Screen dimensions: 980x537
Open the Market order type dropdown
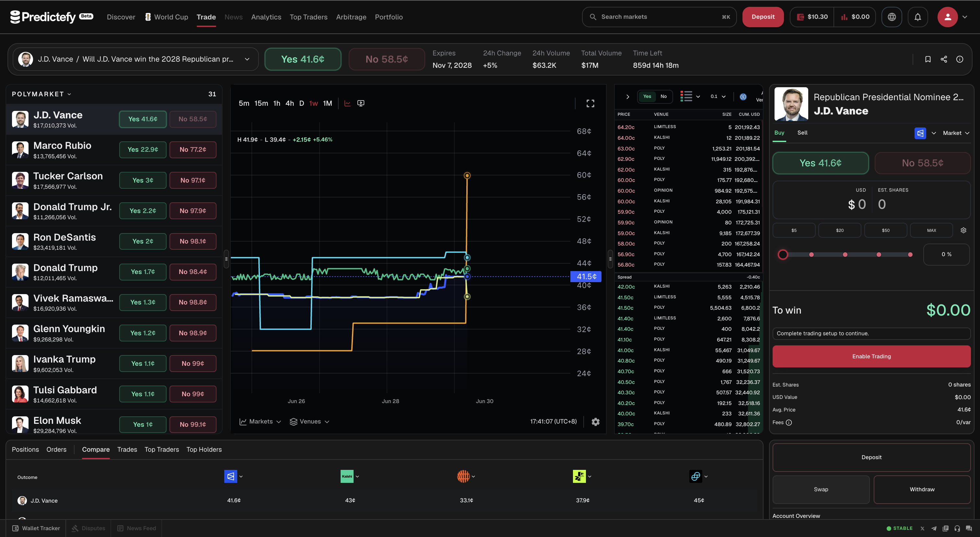point(956,133)
